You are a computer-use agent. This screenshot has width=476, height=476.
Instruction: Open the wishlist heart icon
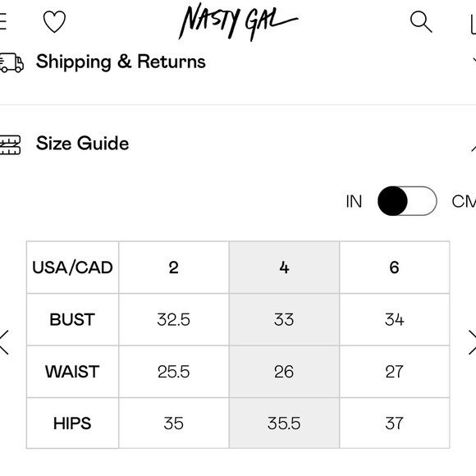coord(54,21)
